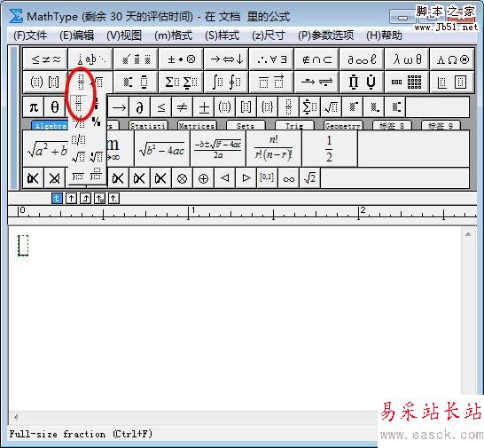Insert ≠ symbol from small bar
The height and width of the screenshot is (448, 484).
[x=182, y=107]
